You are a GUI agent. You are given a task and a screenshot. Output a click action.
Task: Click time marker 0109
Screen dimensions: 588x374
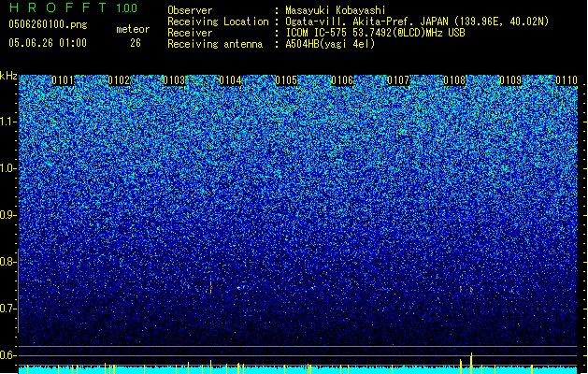510,80
